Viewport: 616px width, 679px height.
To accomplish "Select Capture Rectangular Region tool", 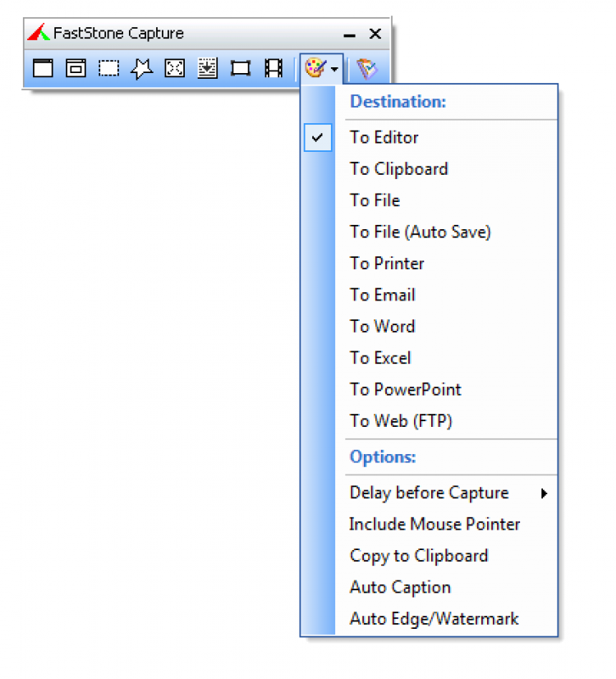I will pos(108,68).
